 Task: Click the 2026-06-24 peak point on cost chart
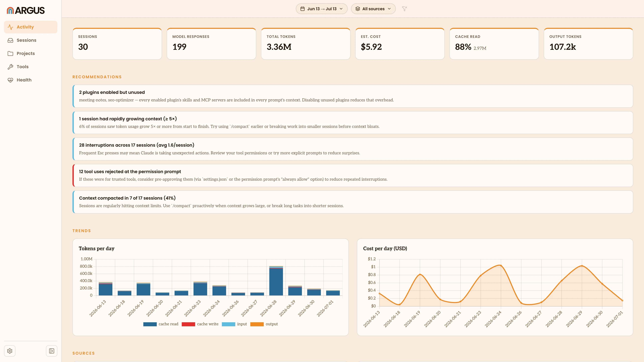[x=501, y=266]
